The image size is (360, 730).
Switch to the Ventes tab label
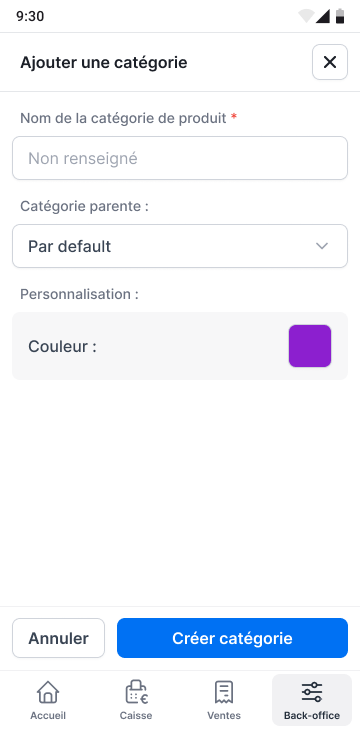pyautogui.click(x=224, y=716)
